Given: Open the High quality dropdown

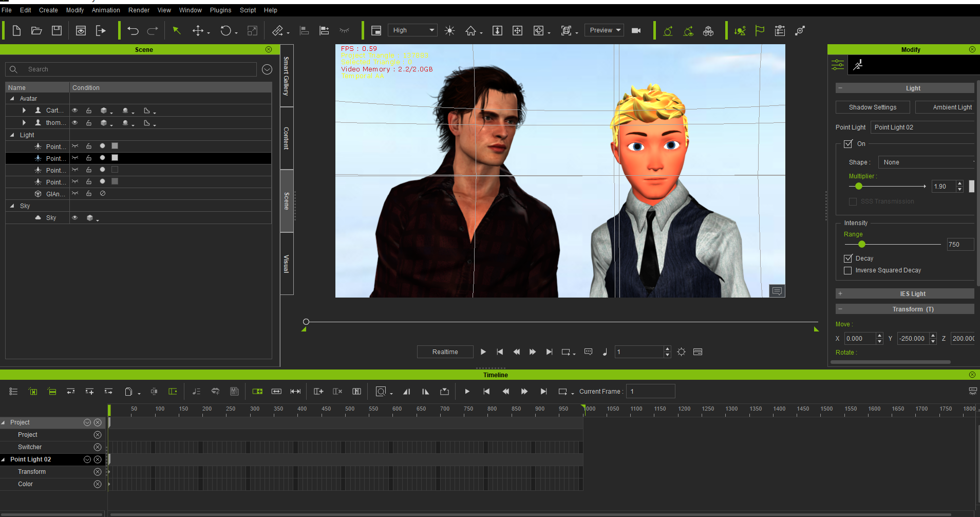Looking at the screenshot, I should coord(412,30).
